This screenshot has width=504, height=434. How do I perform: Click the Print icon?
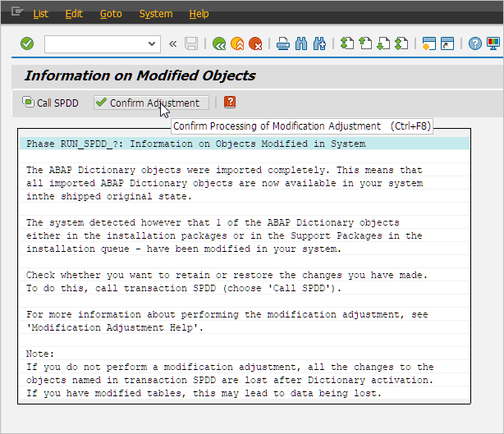pos(282,43)
